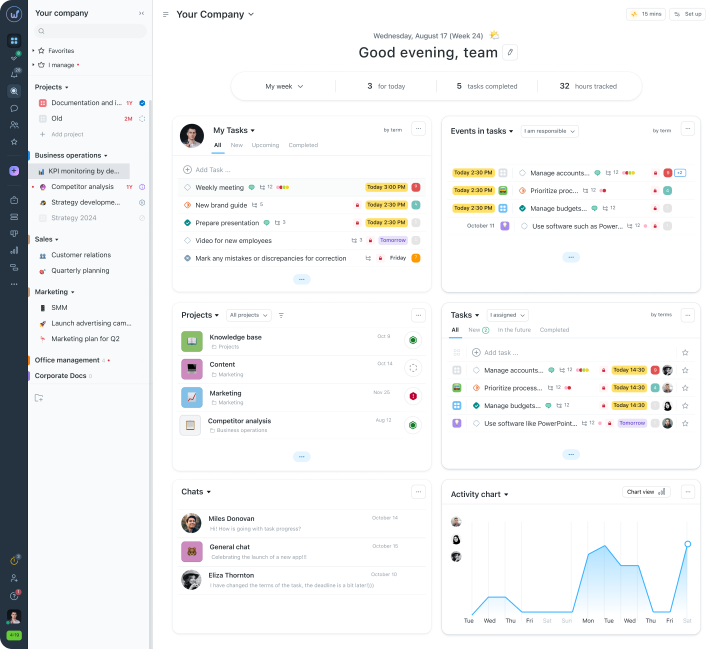Switch to Upcoming tab in My Tasks
Image resolution: width=720 pixels, height=649 pixels.
[x=265, y=145]
